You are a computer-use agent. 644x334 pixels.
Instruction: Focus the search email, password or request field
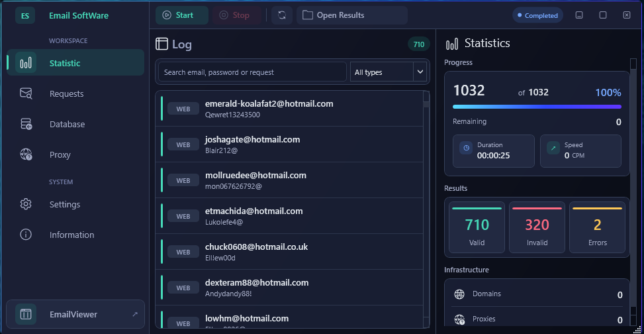(x=252, y=72)
